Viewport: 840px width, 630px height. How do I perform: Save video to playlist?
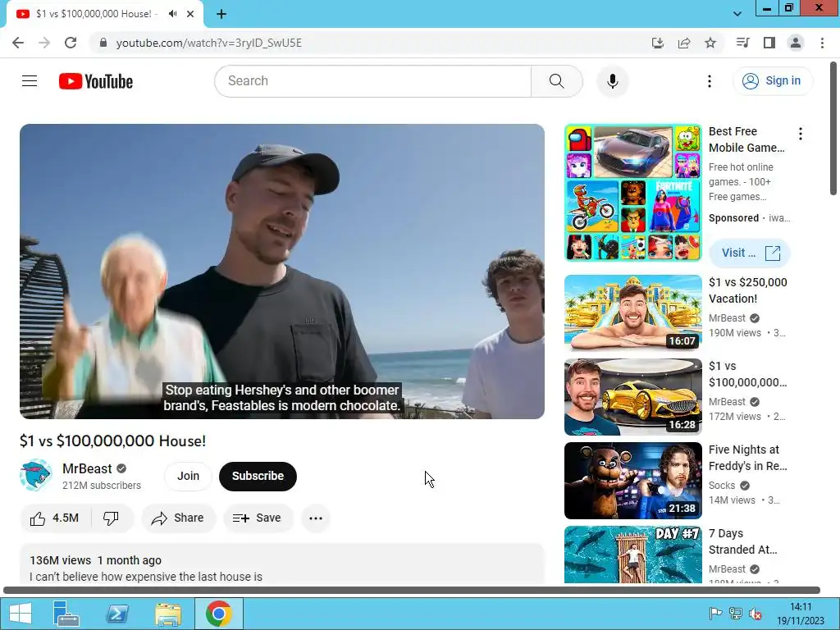point(257,518)
